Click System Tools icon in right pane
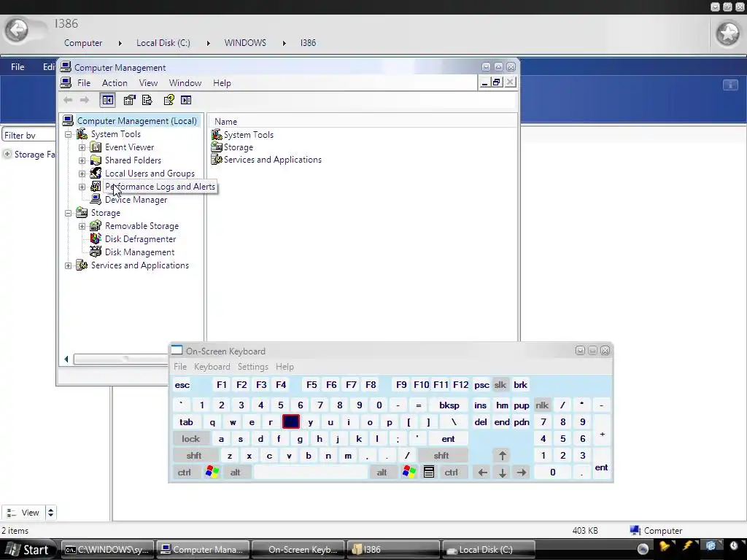Image resolution: width=747 pixels, height=560 pixels. click(217, 135)
